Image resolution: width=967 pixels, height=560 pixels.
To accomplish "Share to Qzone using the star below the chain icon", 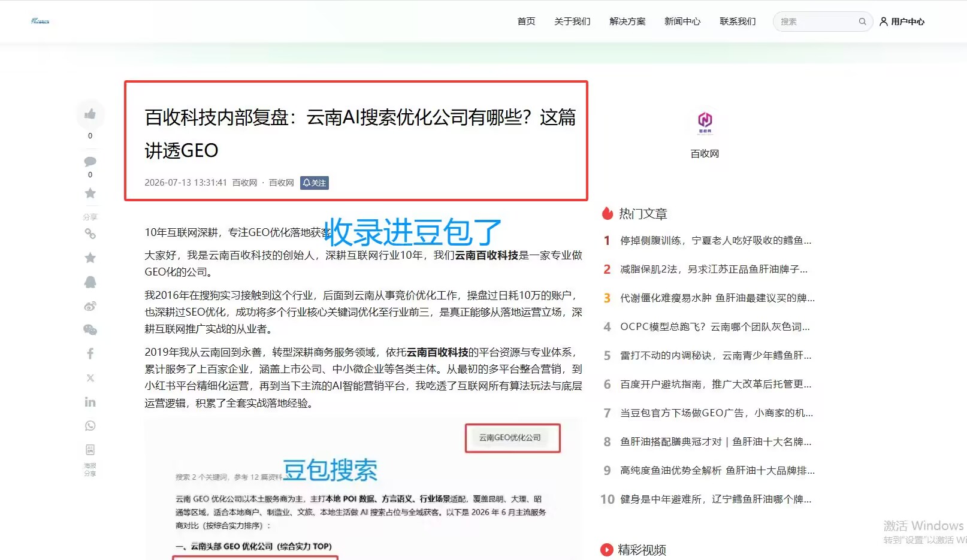I will [90, 258].
